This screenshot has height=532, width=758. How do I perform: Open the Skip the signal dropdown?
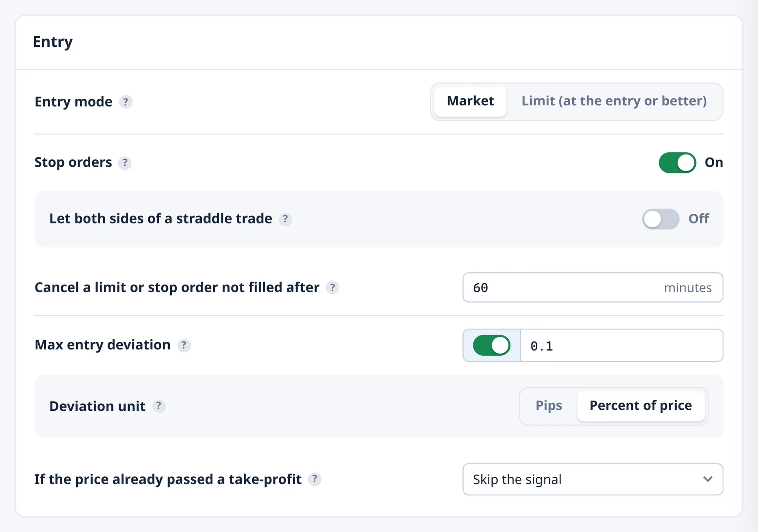point(593,479)
